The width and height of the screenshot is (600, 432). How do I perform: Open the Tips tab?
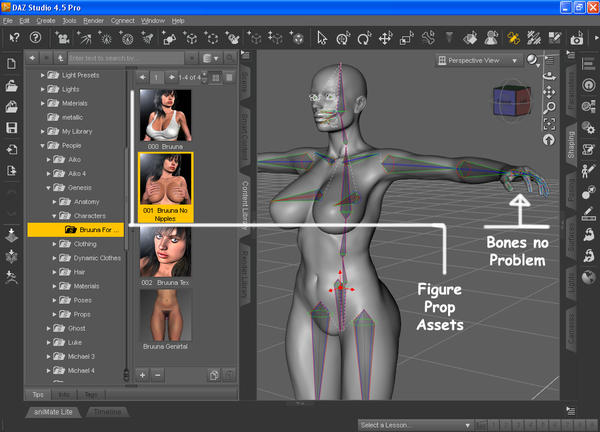click(x=38, y=395)
